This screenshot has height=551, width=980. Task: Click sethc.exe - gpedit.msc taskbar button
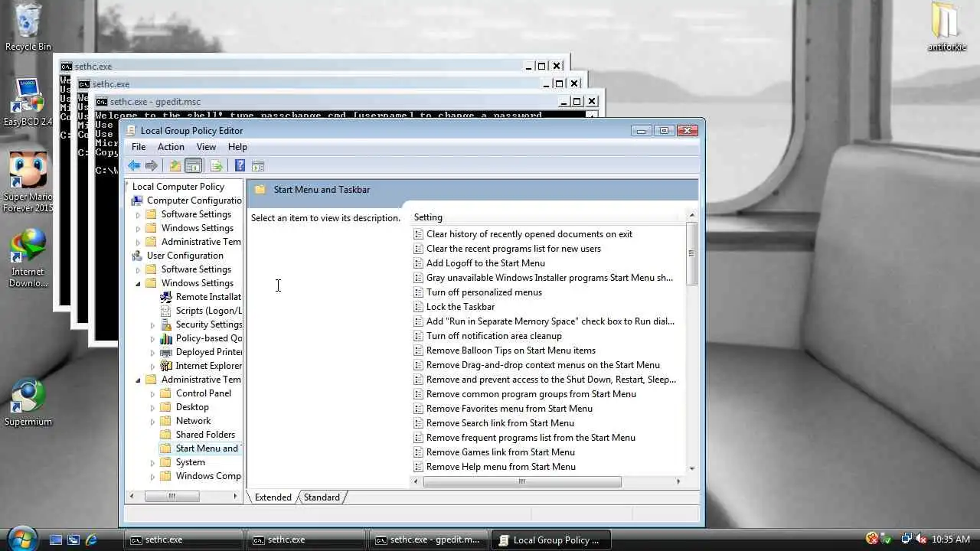click(428, 540)
